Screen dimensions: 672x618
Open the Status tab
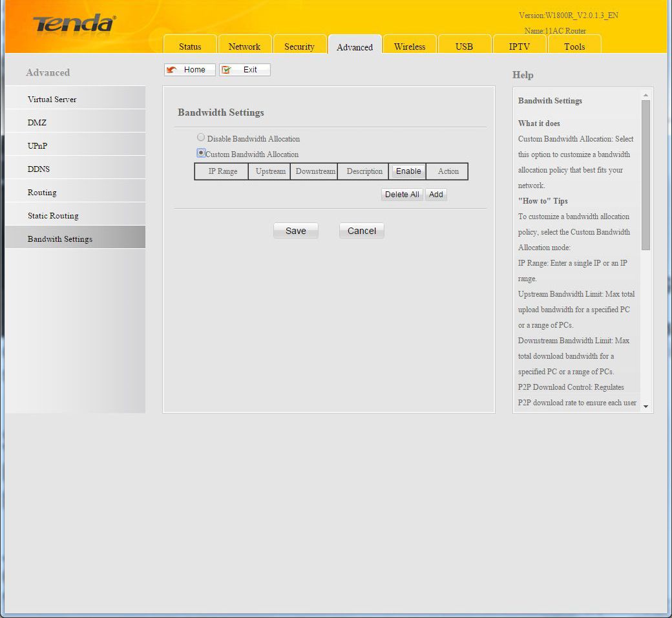coord(190,47)
